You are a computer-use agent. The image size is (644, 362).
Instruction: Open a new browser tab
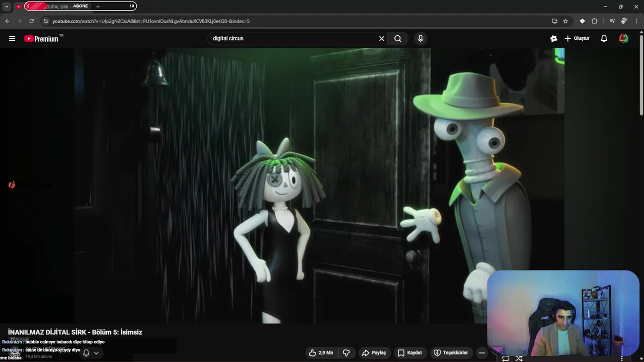point(98,7)
